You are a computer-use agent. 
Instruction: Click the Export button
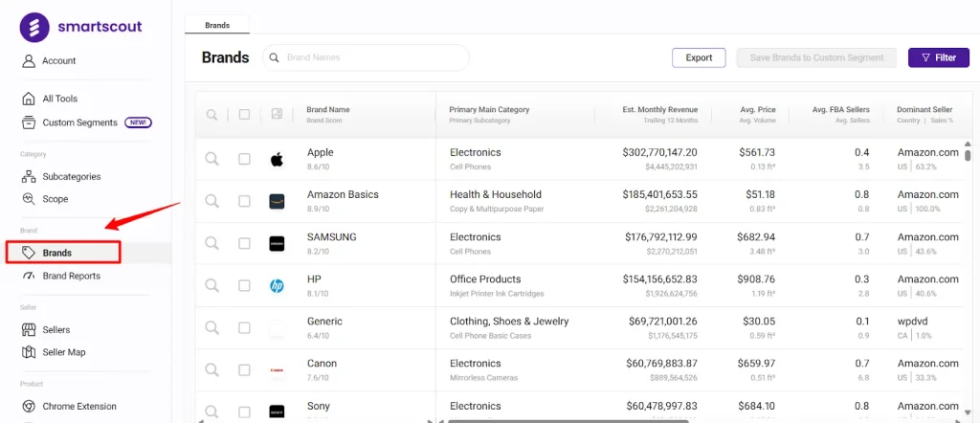pyautogui.click(x=699, y=57)
